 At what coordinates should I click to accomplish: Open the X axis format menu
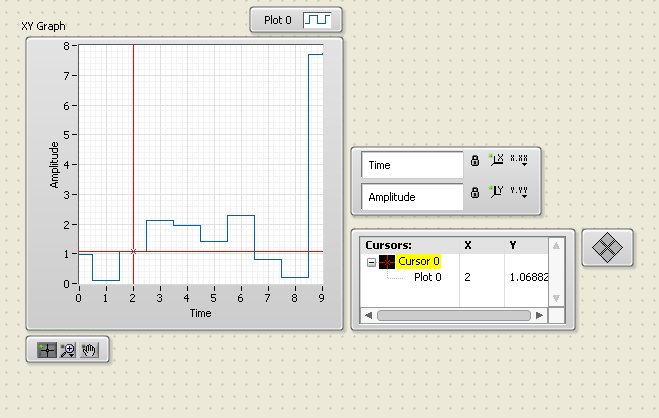(x=519, y=160)
